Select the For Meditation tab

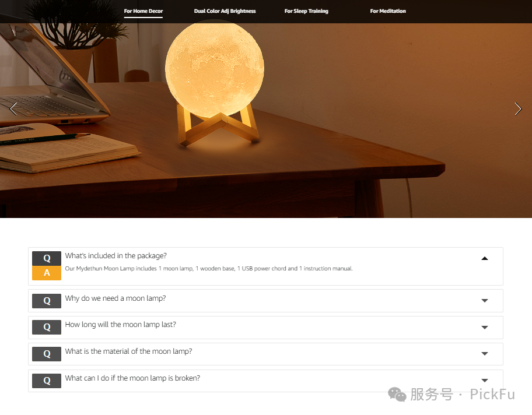point(388,11)
